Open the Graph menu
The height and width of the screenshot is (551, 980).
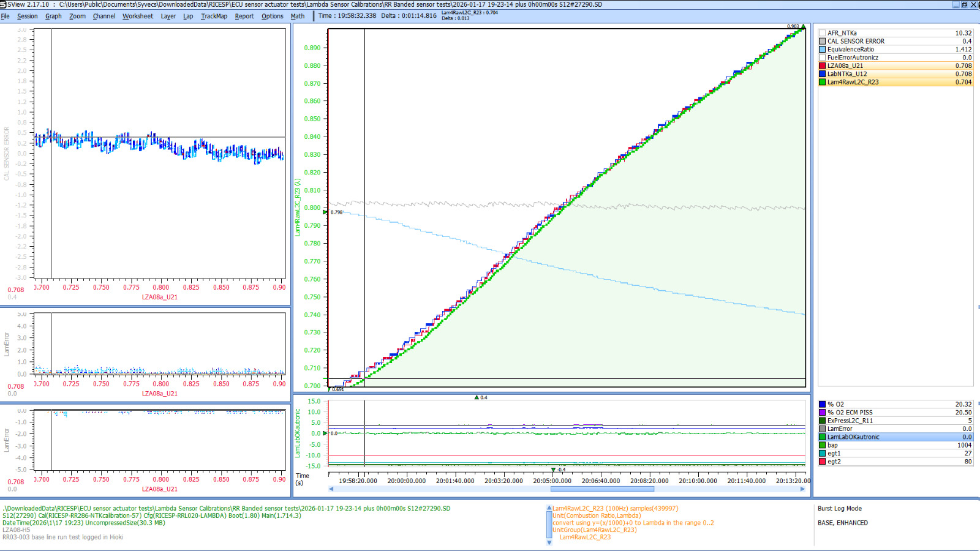click(53, 17)
